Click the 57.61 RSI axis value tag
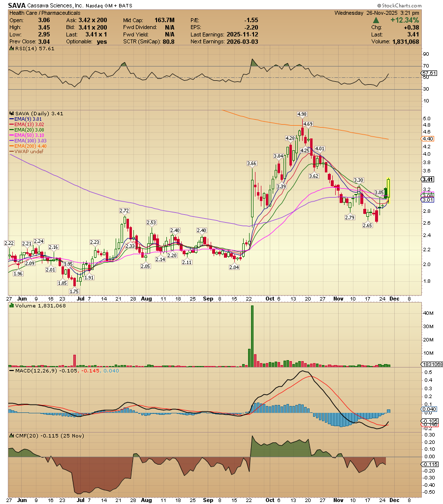The width and height of the screenshot is (443, 504). (x=430, y=73)
